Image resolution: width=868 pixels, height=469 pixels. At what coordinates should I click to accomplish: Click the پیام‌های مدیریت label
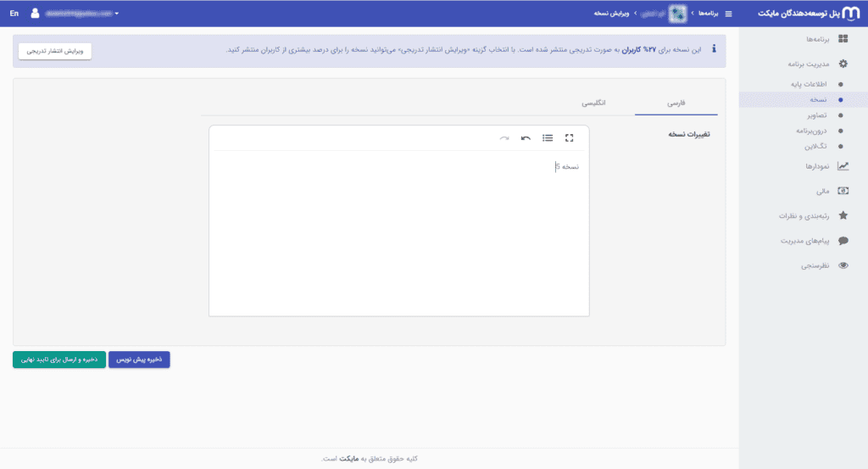pos(805,241)
